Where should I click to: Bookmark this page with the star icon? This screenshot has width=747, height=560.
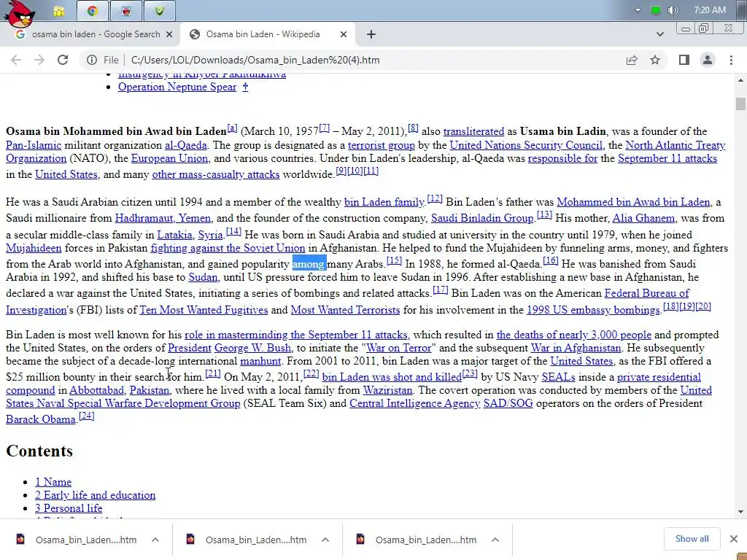pos(655,60)
